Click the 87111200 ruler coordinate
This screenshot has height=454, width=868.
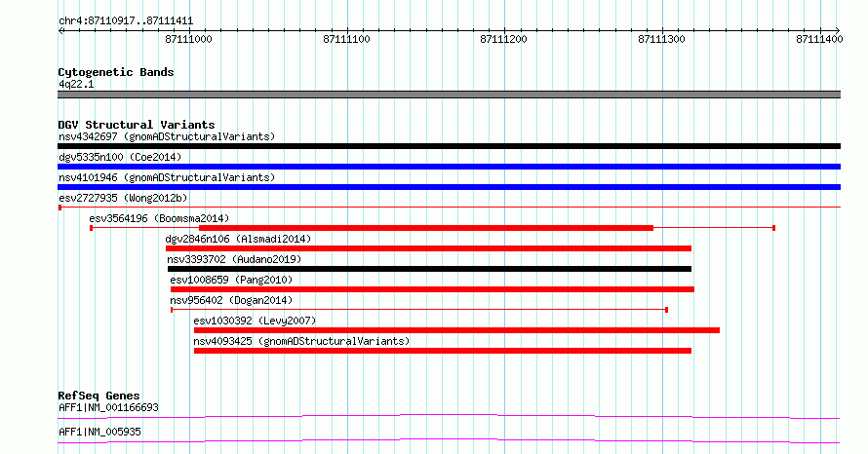click(x=504, y=39)
